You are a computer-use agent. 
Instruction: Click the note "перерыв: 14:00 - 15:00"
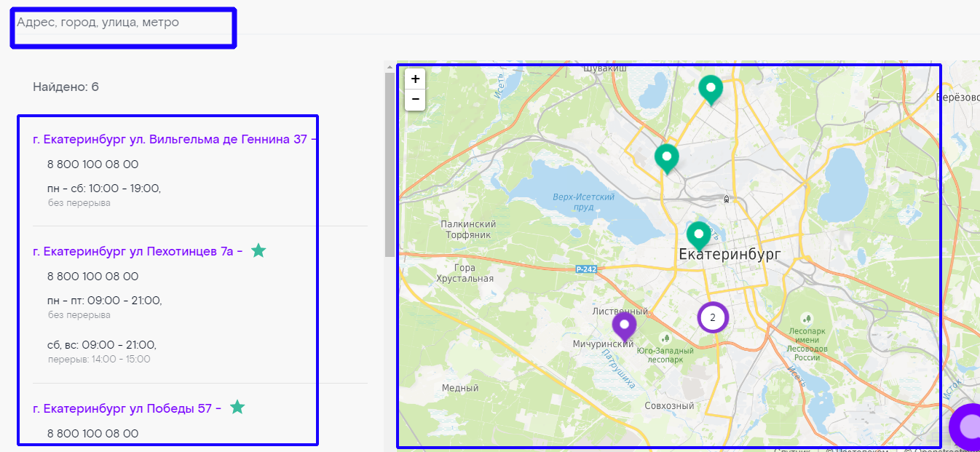coord(99,360)
